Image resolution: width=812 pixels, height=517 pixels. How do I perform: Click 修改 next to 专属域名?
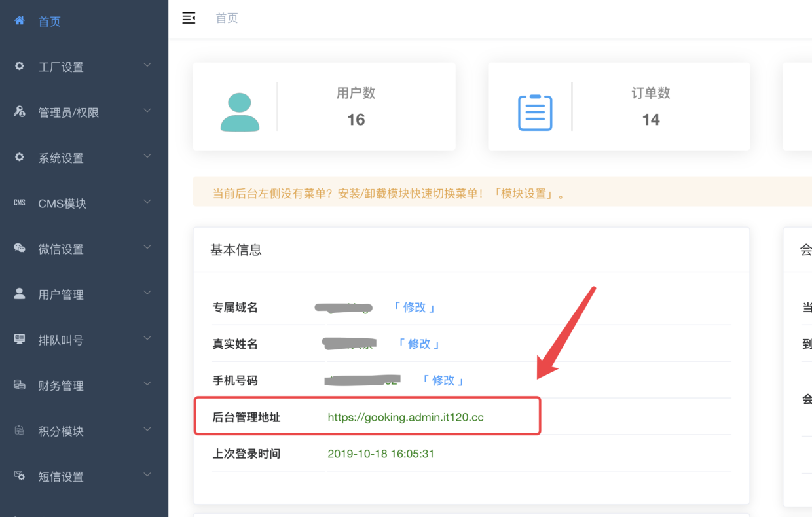415,308
